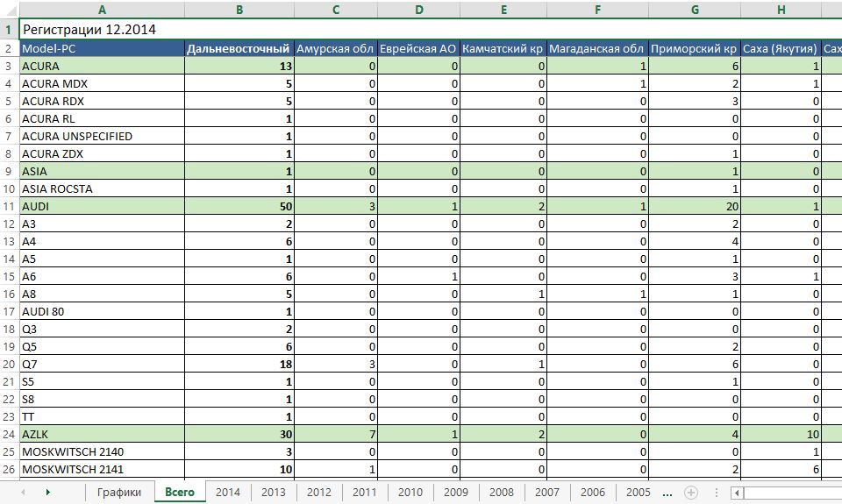Click the previous sheet scroll arrow

click(x=22, y=493)
